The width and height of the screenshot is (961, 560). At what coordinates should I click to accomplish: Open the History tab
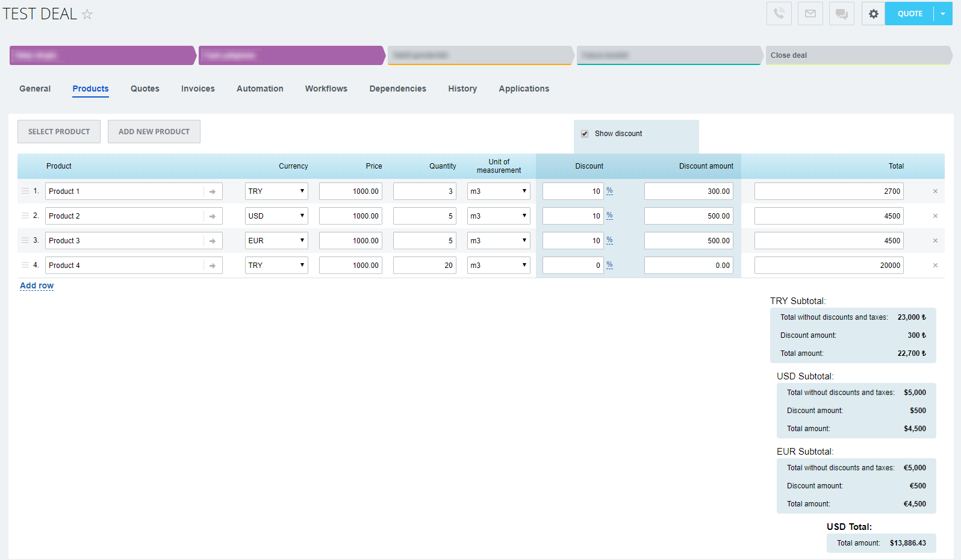(x=462, y=89)
